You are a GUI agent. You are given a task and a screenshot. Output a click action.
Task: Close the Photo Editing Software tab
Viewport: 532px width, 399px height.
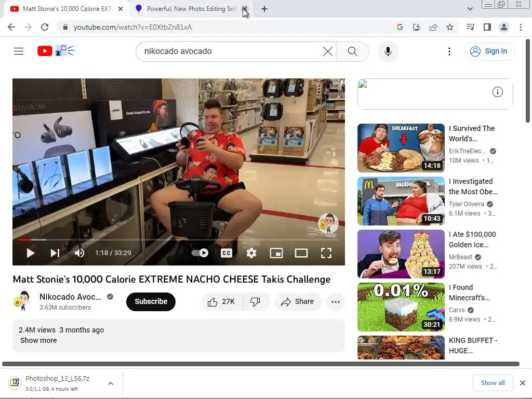[x=245, y=9]
